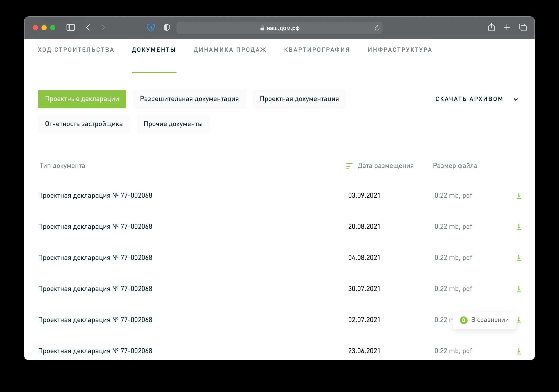559x392 pixels.
Task: Click the Размер файла column header
Action: (455, 166)
